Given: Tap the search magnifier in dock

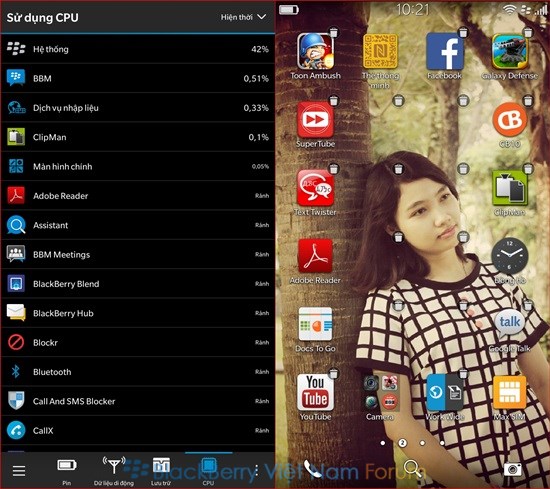Looking at the screenshot, I should pos(412,469).
